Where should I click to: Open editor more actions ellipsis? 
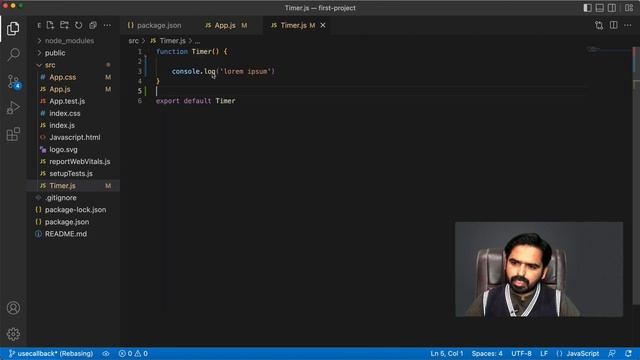[x=628, y=25]
